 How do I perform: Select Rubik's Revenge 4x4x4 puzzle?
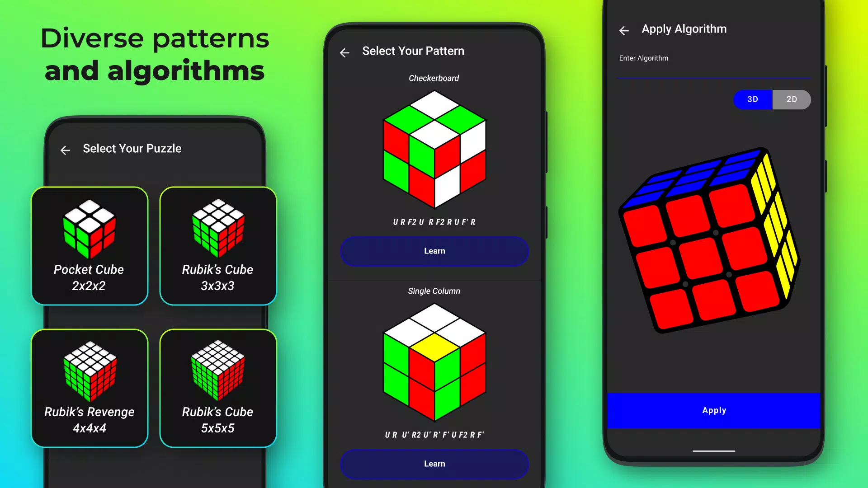[x=90, y=387]
